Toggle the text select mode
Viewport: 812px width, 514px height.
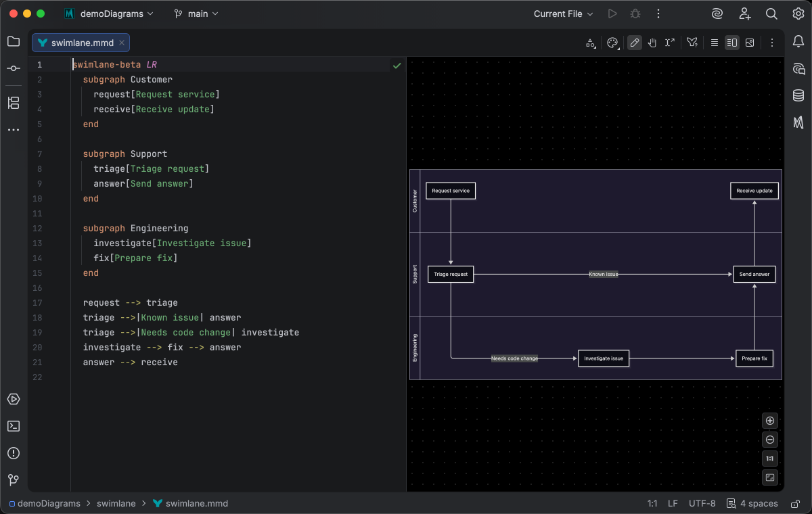pos(670,43)
